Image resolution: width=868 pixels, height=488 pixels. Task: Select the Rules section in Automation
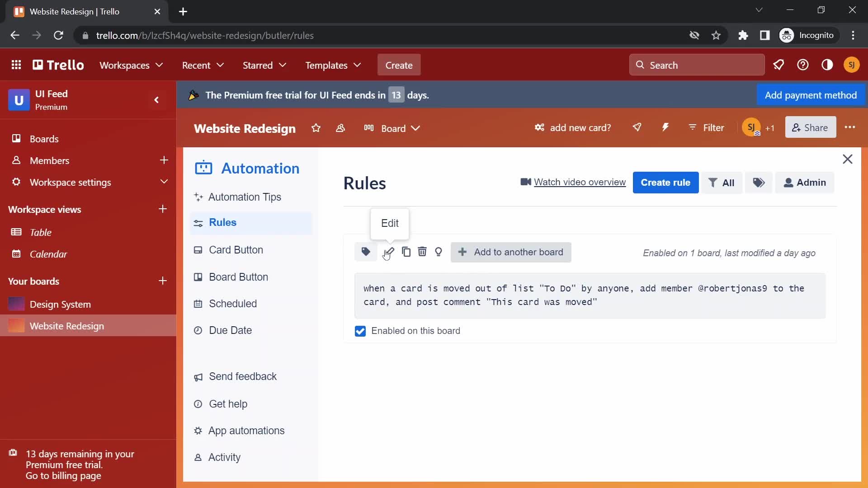(222, 222)
